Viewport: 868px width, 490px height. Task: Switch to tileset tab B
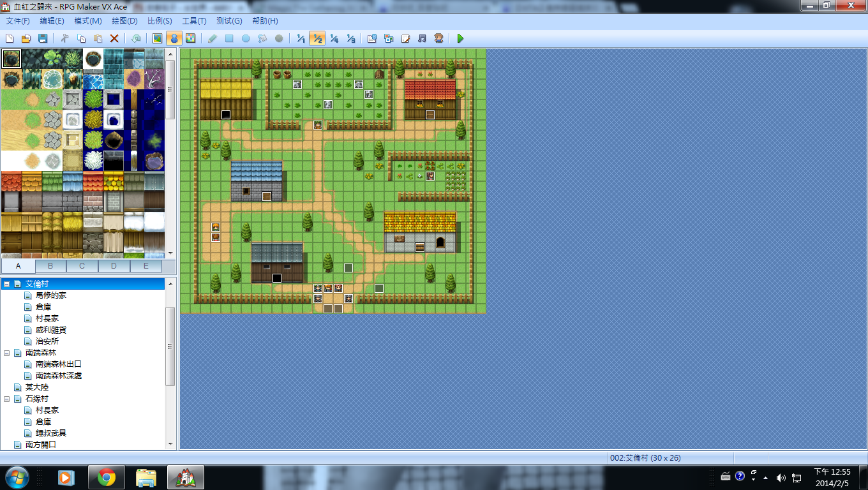pos(50,266)
